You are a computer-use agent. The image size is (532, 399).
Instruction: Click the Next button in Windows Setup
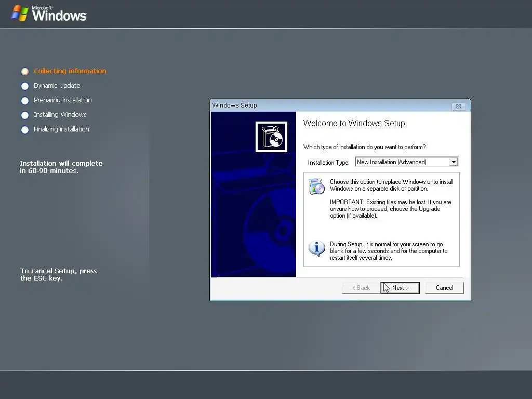[400, 288]
